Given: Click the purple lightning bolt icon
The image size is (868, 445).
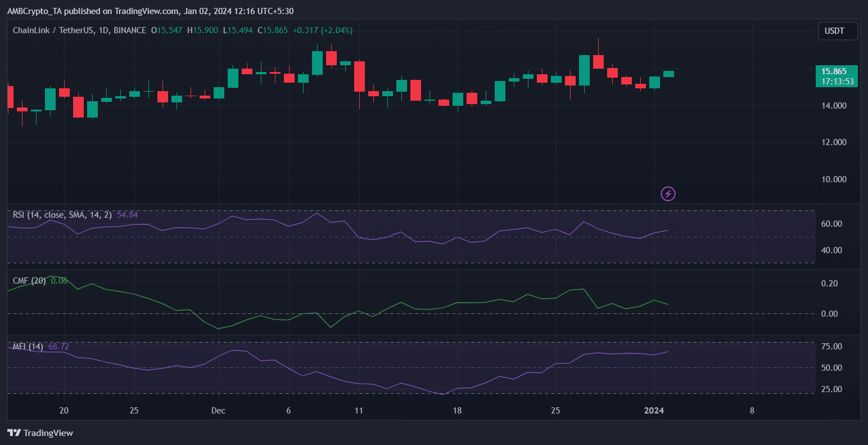Looking at the screenshot, I should (668, 194).
